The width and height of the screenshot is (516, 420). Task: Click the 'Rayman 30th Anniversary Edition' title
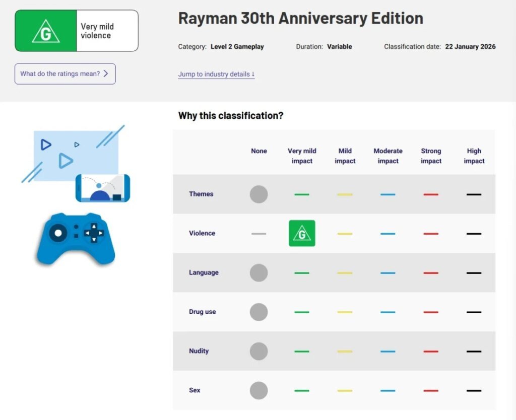(300, 19)
